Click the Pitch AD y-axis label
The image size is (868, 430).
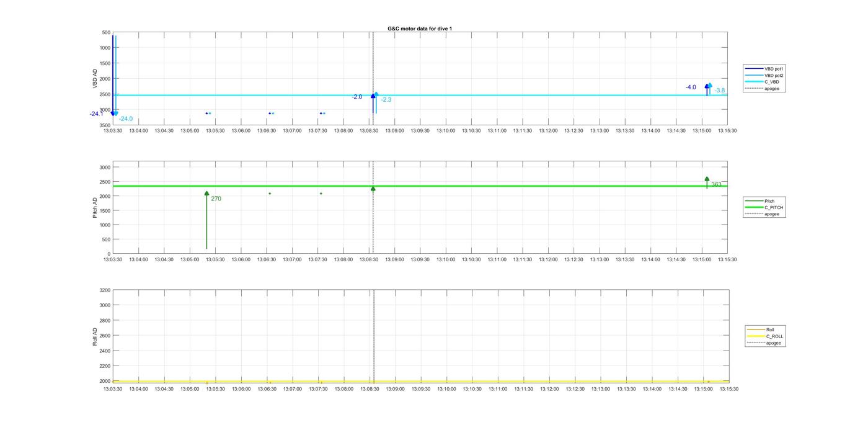click(x=95, y=207)
